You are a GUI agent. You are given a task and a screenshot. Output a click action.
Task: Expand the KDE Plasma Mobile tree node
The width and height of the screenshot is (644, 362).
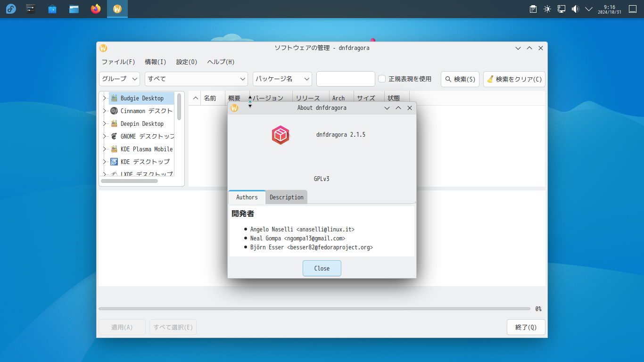(105, 149)
